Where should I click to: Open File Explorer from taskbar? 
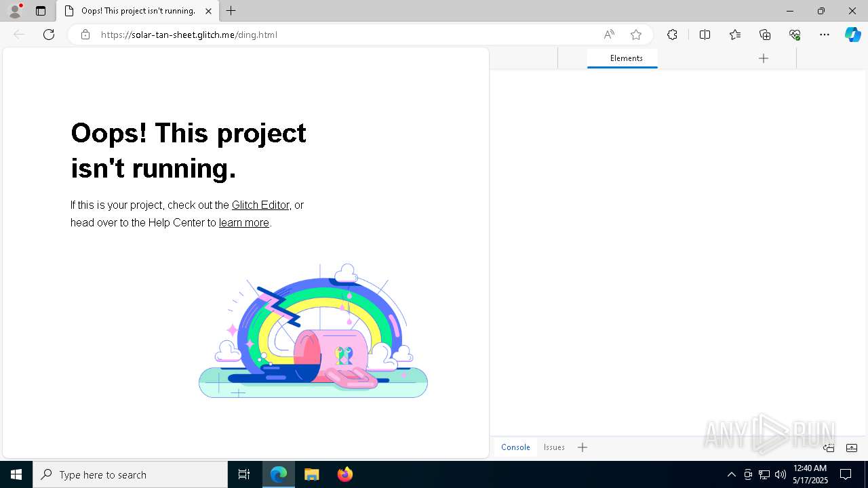tap(312, 474)
